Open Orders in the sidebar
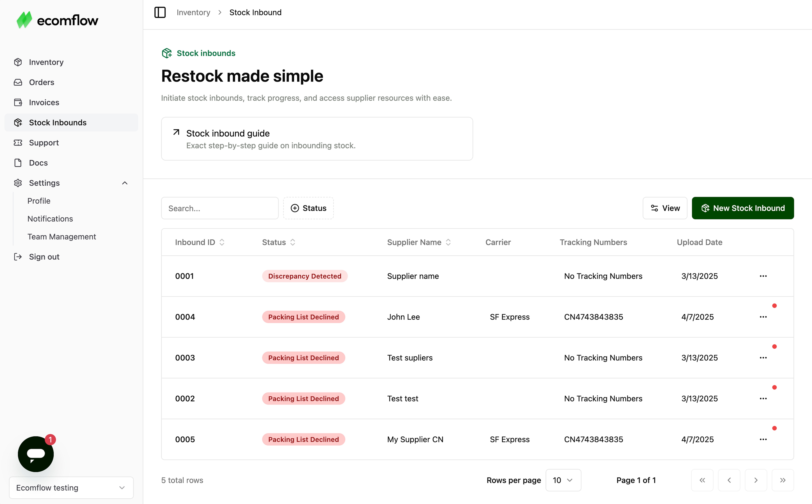 pos(41,82)
